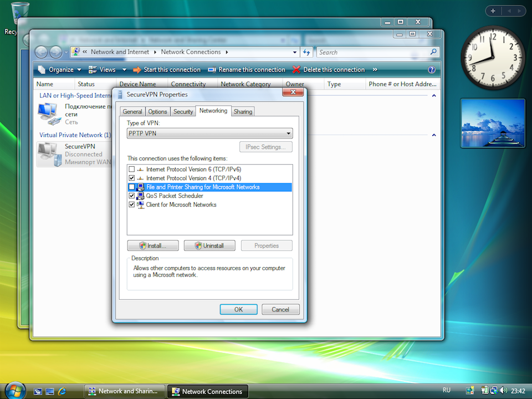Click the Search field in Network Connections
The height and width of the screenshot is (399, 532).
click(x=373, y=52)
